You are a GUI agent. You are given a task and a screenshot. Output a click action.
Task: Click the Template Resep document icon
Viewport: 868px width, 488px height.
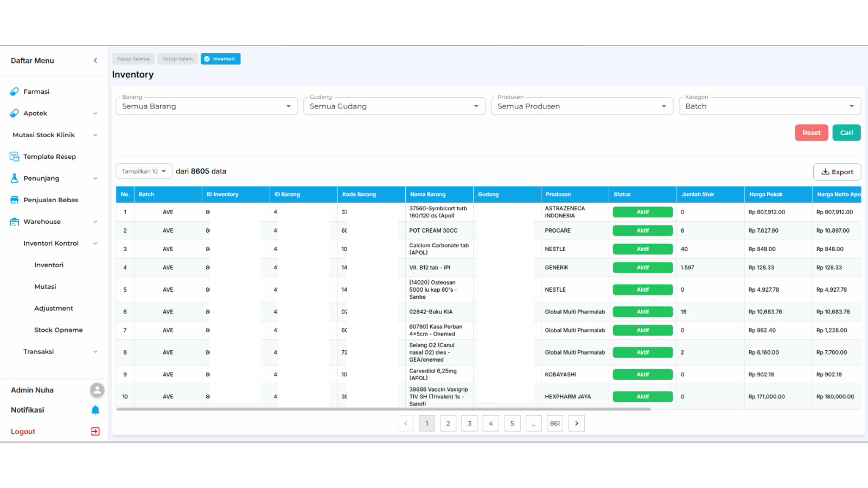(15, 157)
